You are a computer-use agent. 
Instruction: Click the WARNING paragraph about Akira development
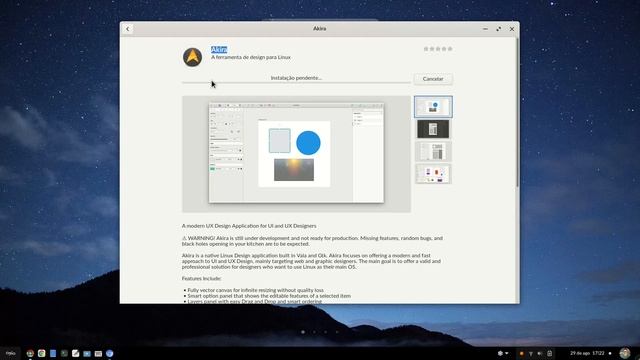click(x=312, y=241)
